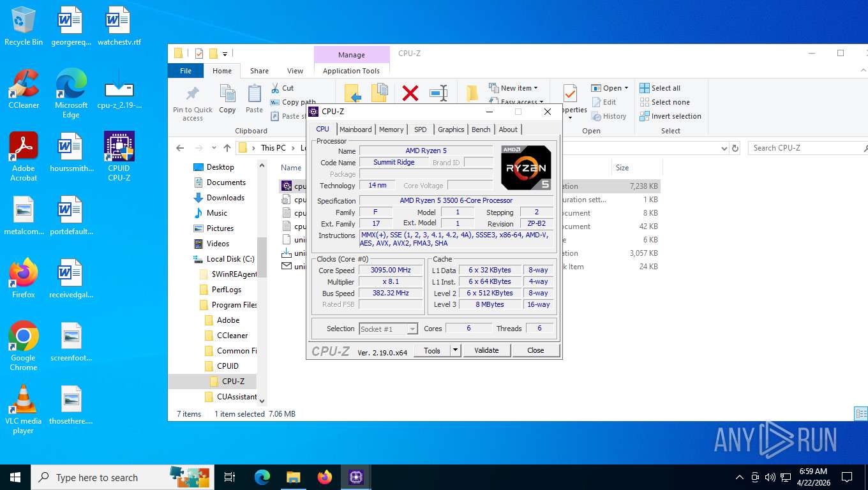Click Size column header in Explorer
This screenshot has width=868, height=490.
point(622,168)
